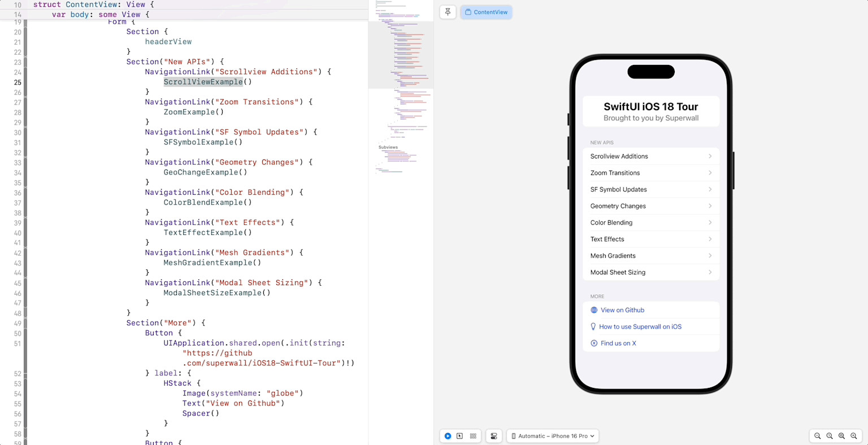Click ModalSheetSizeExample() in code

pos(217,293)
